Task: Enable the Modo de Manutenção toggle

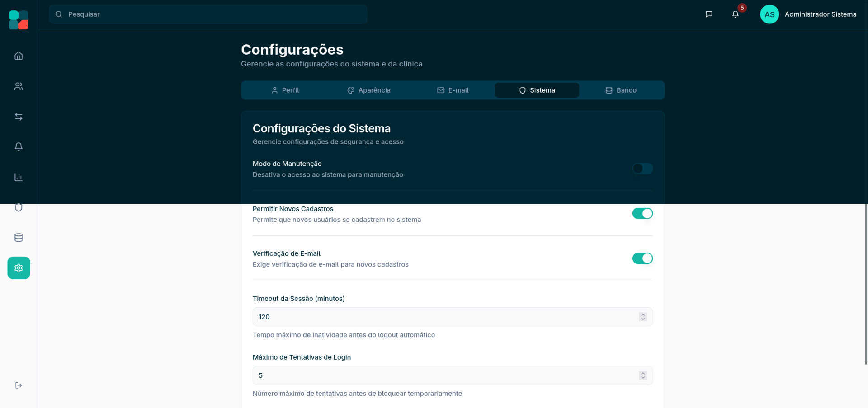Action: tap(642, 169)
